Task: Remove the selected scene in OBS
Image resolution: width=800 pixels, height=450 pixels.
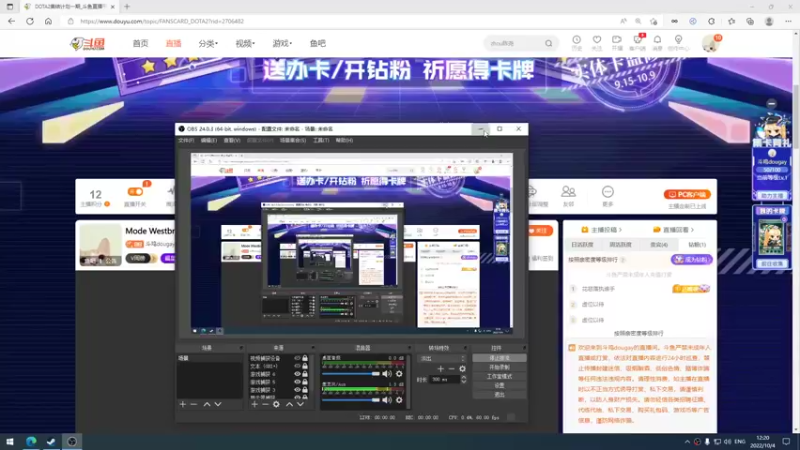Action: click(x=193, y=404)
